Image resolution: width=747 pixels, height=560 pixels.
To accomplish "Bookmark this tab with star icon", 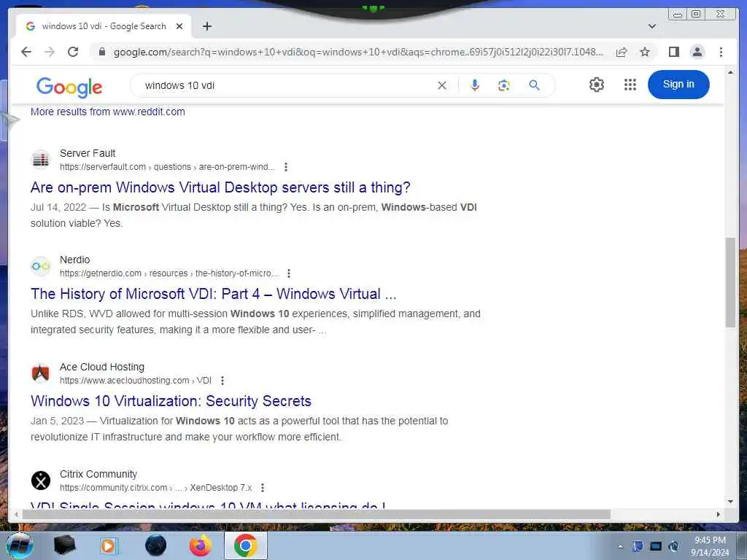I will (x=645, y=52).
